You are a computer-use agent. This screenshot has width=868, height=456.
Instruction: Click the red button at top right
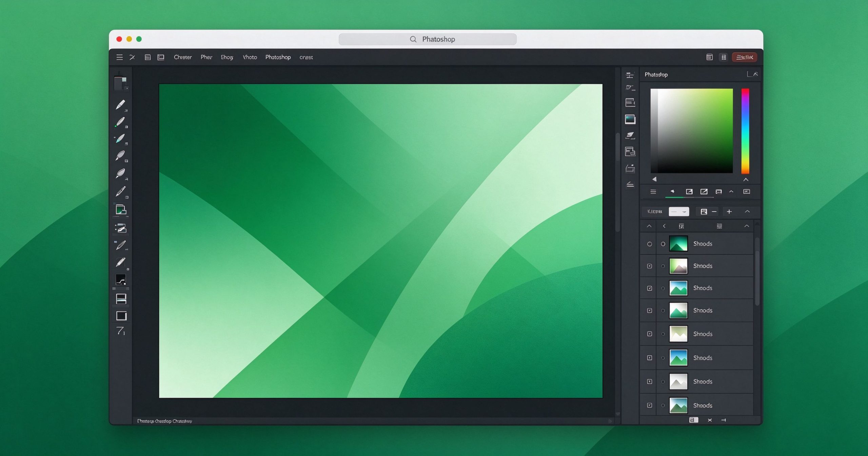click(744, 57)
